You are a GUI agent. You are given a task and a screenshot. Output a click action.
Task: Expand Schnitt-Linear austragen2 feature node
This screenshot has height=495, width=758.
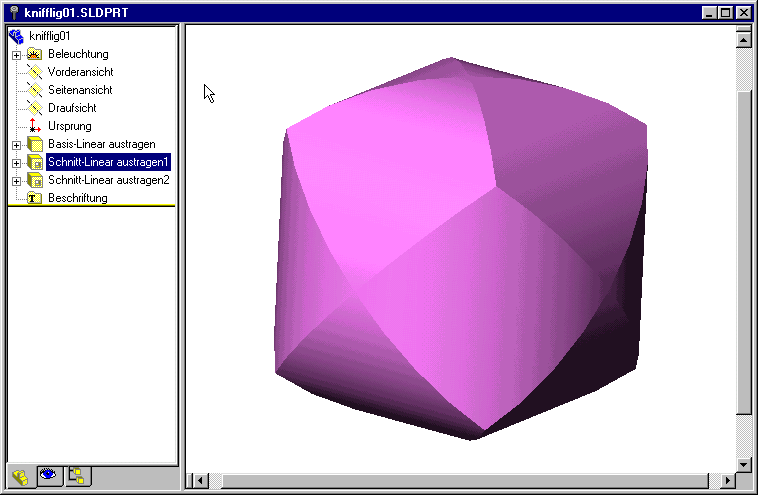click(16, 181)
